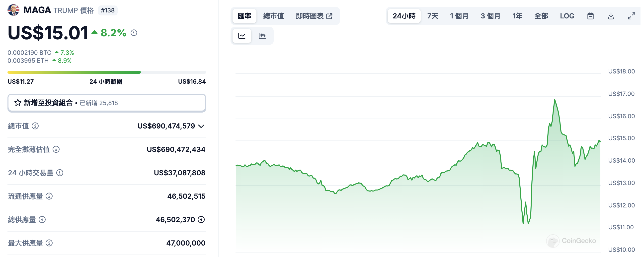Click the US$11.27 24-hour low value

click(20, 82)
